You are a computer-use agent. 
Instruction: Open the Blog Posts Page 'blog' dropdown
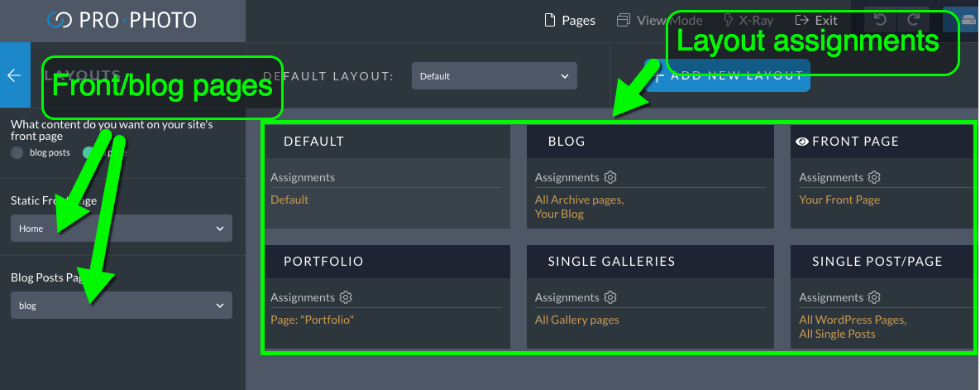pos(122,306)
